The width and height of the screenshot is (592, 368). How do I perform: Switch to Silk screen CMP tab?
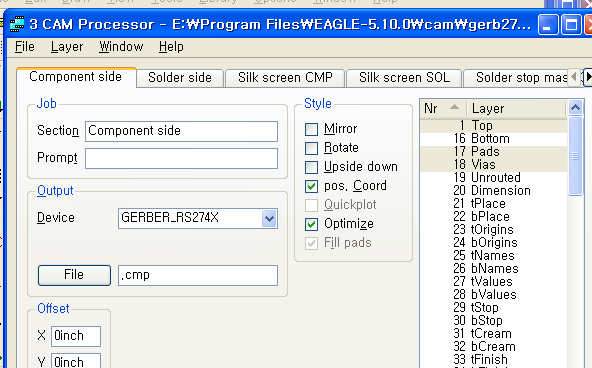[x=285, y=78]
